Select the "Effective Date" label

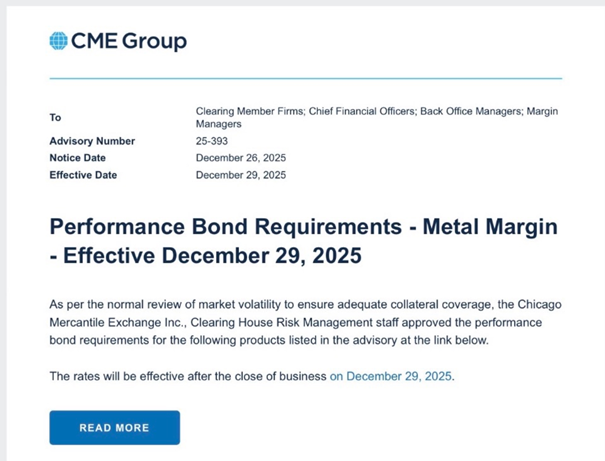[83, 175]
